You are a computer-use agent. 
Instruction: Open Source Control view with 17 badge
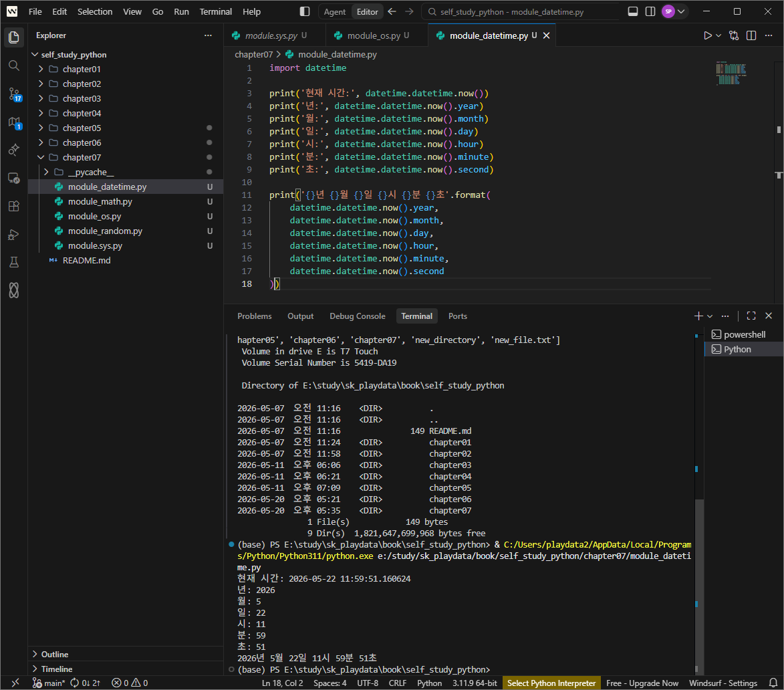(14, 94)
